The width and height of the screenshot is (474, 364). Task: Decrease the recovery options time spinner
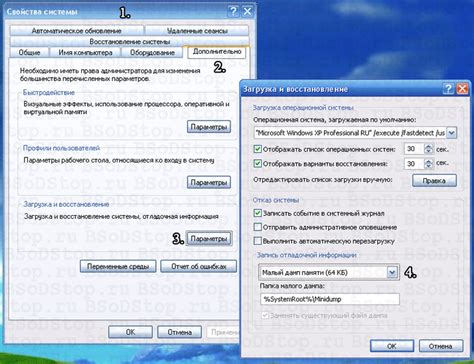point(428,166)
